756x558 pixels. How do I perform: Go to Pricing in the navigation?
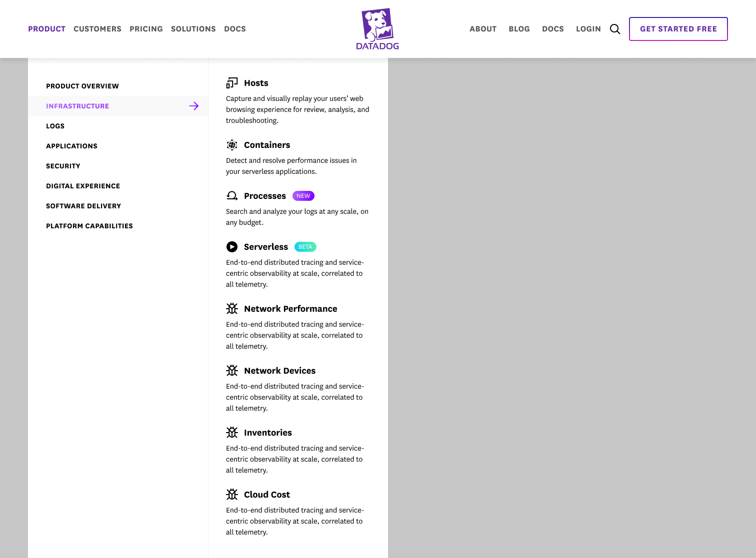pyautogui.click(x=146, y=29)
